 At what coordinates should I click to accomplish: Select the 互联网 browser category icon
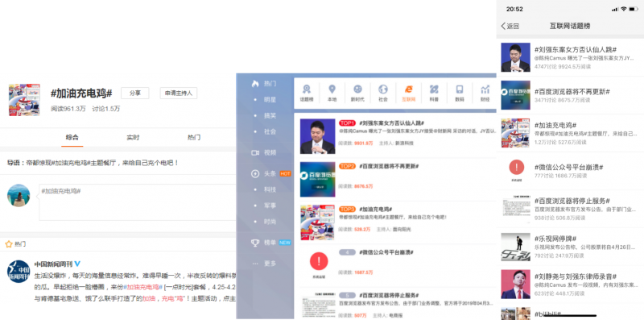408,89
